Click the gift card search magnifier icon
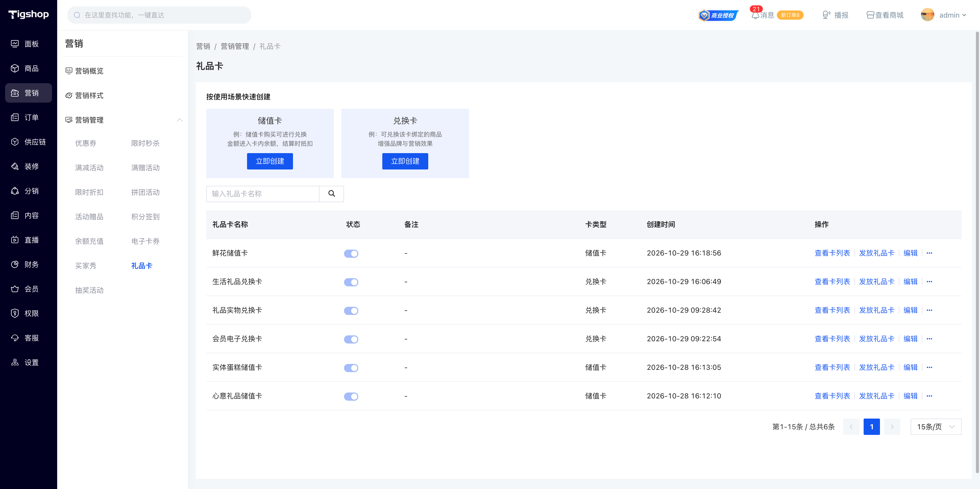 pyautogui.click(x=331, y=194)
